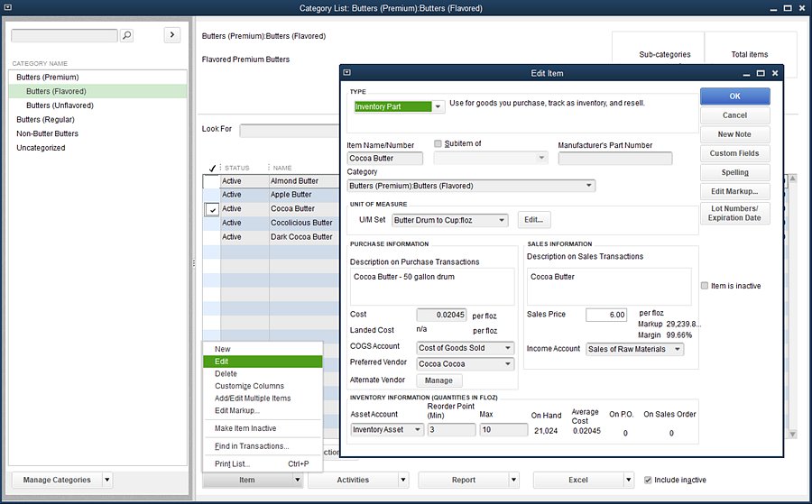Select Butters (Unflavored) category

[60, 105]
